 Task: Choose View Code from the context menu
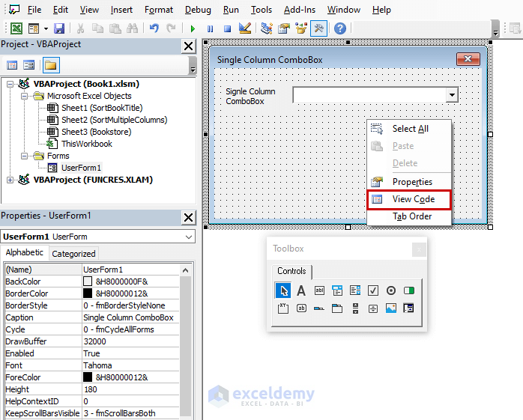click(409, 199)
